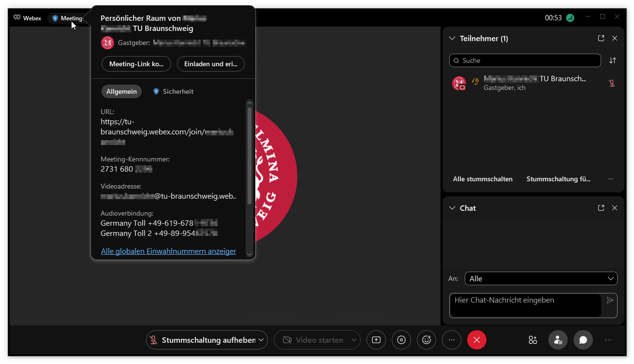Click Einladen und erinnern button
This screenshot has width=634, height=364.
(x=211, y=64)
